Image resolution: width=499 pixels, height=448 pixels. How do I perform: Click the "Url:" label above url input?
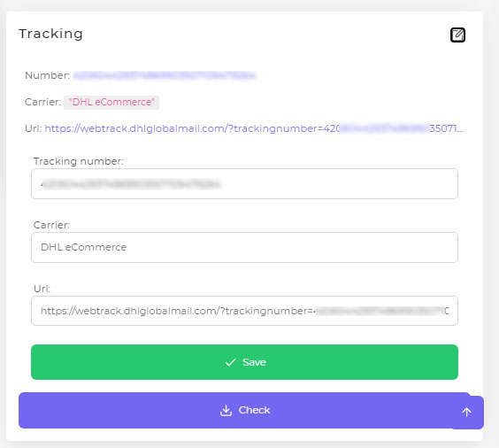[42, 289]
